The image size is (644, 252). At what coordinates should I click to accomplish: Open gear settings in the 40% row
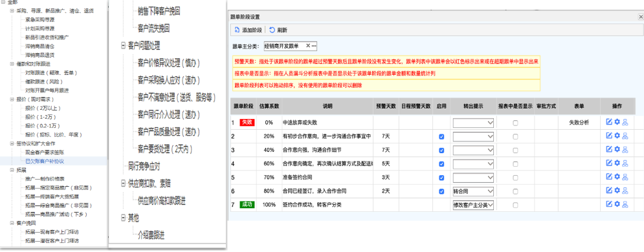(x=617, y=149)
